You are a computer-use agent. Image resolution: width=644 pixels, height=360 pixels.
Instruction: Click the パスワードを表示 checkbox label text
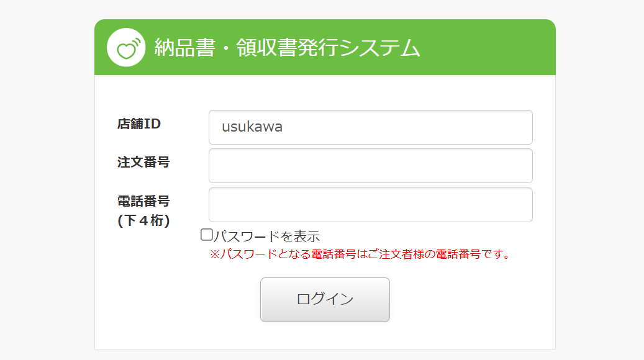(266, 236)
